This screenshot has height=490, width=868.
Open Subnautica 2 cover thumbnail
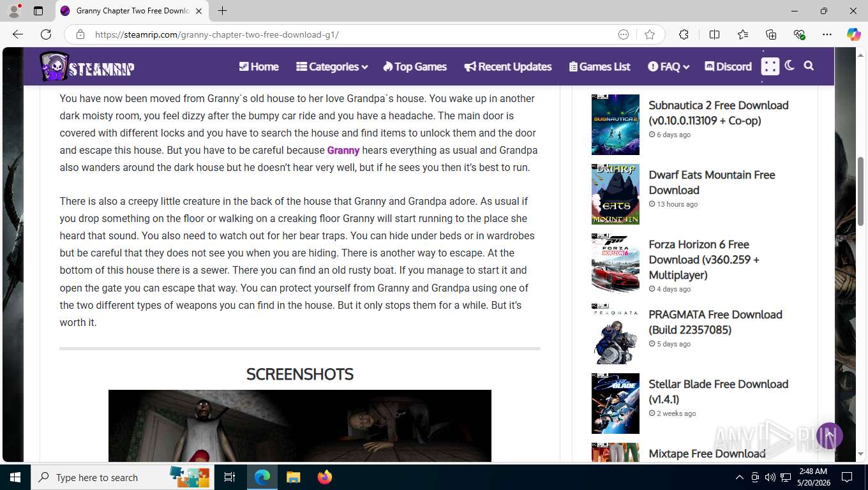(615, 124)
